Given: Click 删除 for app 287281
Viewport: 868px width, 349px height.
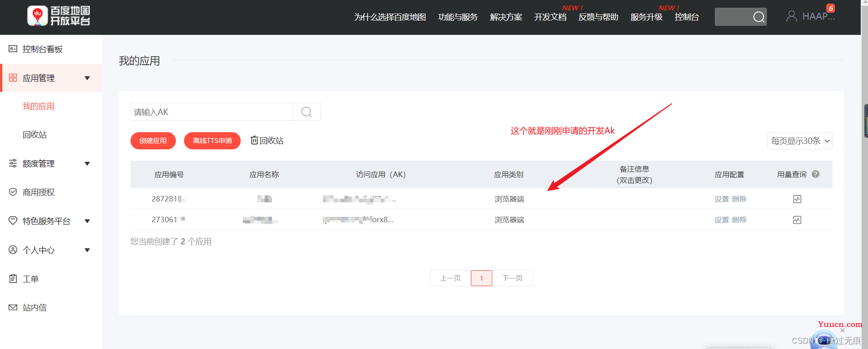Looking at the screenshot, I should point(739,199).
